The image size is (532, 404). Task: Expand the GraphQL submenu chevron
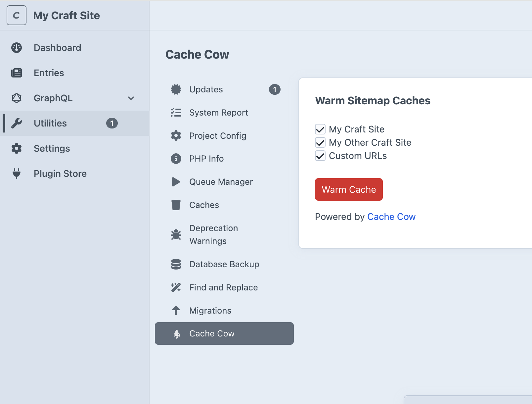(131, 98)
